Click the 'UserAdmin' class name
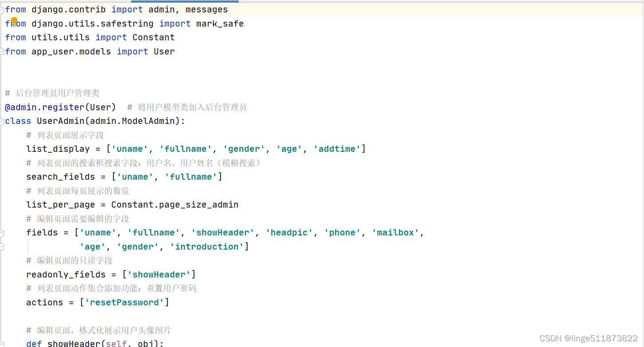The height and width of the screenshot is (347, 644). pos(61,121)
